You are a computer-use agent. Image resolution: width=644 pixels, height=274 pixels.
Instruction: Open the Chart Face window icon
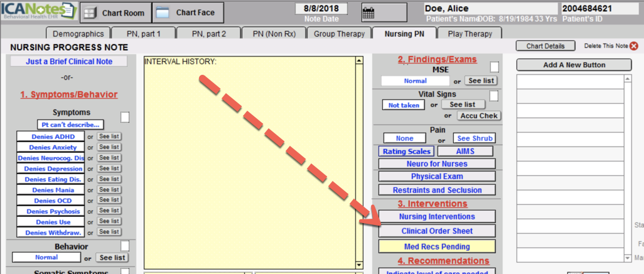tap(163, 13)
